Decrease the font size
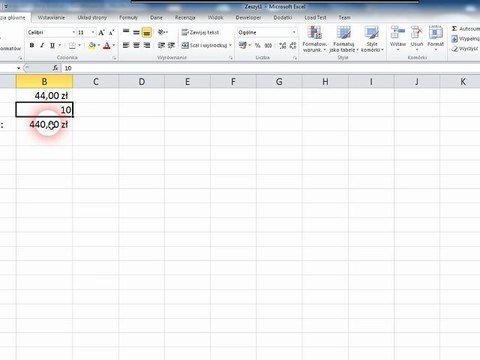Viewport: 480px width, 360px height. [111, 32]
